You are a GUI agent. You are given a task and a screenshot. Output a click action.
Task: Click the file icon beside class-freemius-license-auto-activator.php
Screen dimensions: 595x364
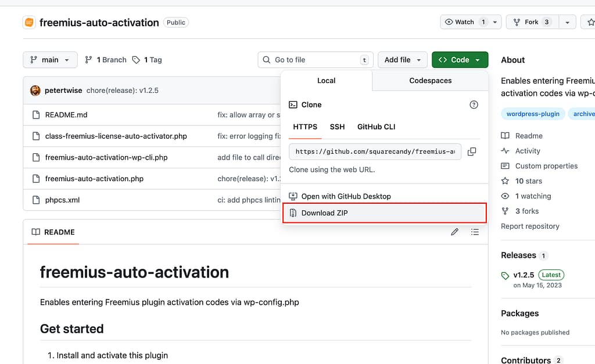[x=36, y=136]
